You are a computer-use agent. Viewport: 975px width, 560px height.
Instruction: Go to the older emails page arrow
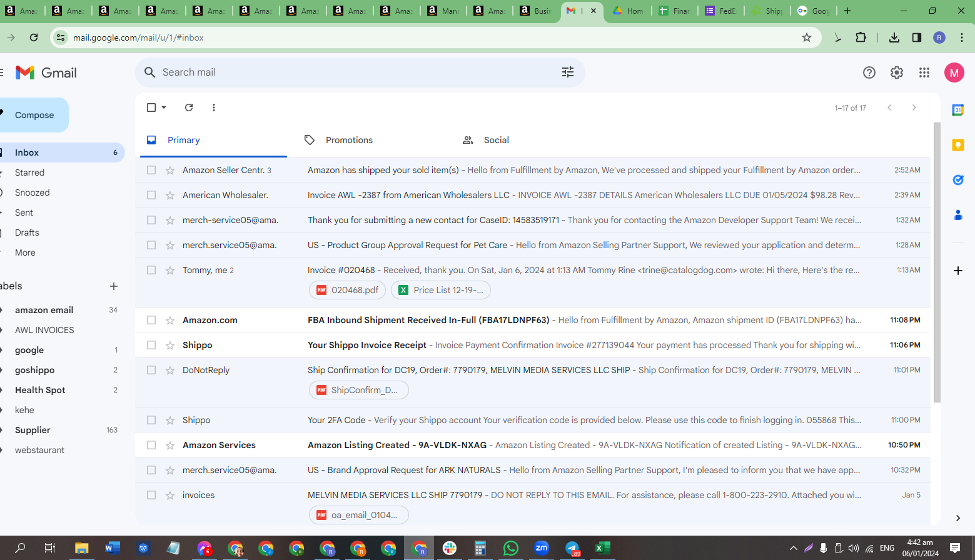(x=914, y=107)
